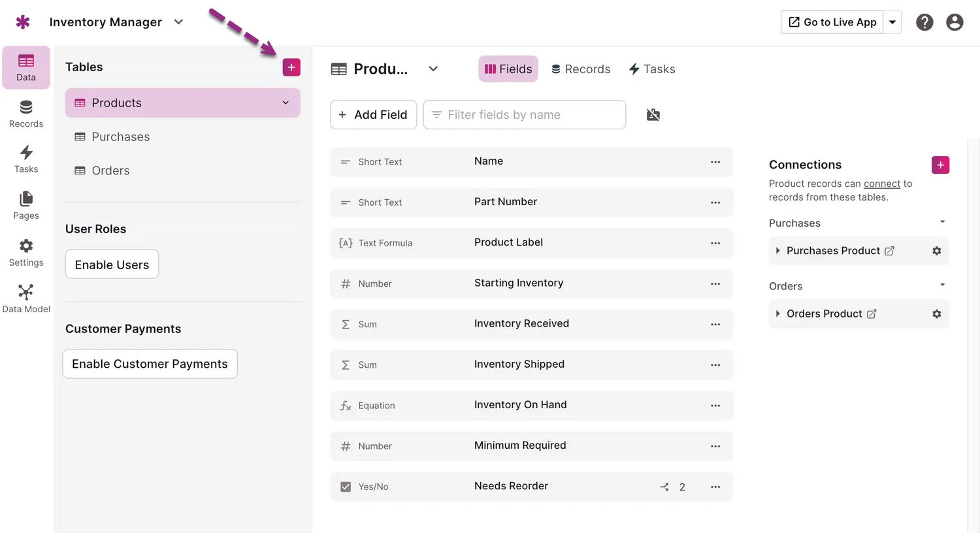Expand the Orders Product connection triangle
Viewport: 980px width, 533px height.
(777, 314)
